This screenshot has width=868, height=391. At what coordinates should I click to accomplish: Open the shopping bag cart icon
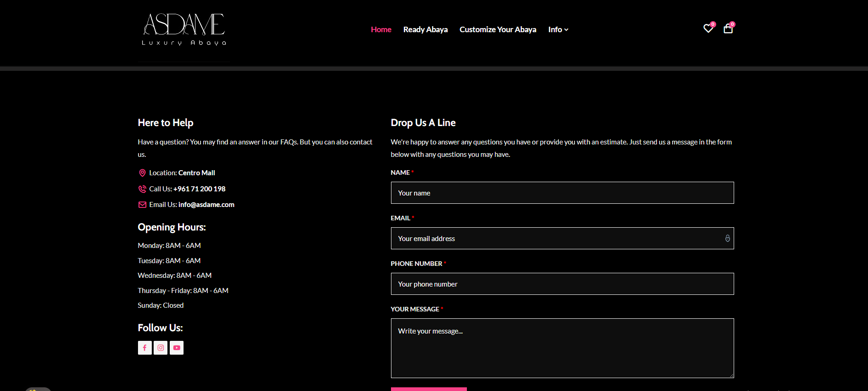pos(728,29)
